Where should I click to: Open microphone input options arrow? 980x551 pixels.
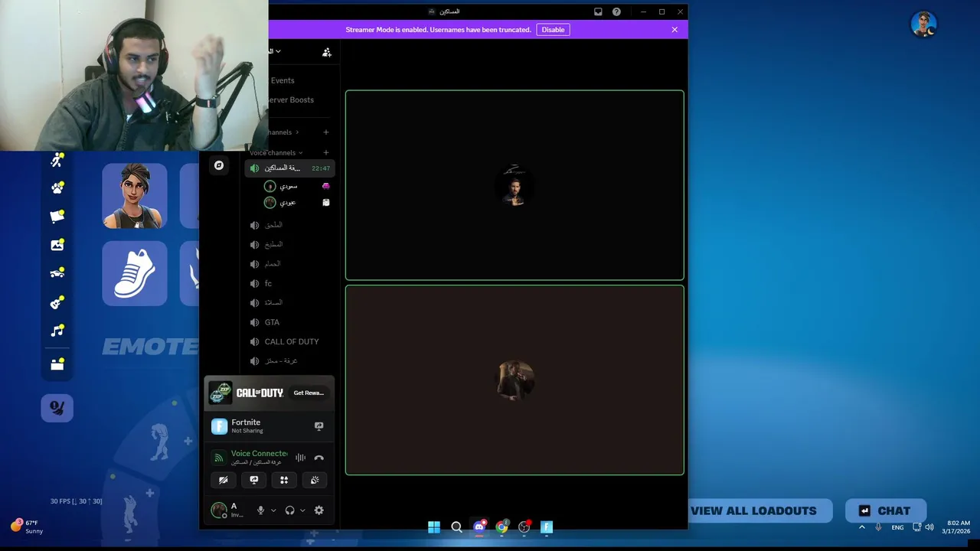tap(273, 510)
